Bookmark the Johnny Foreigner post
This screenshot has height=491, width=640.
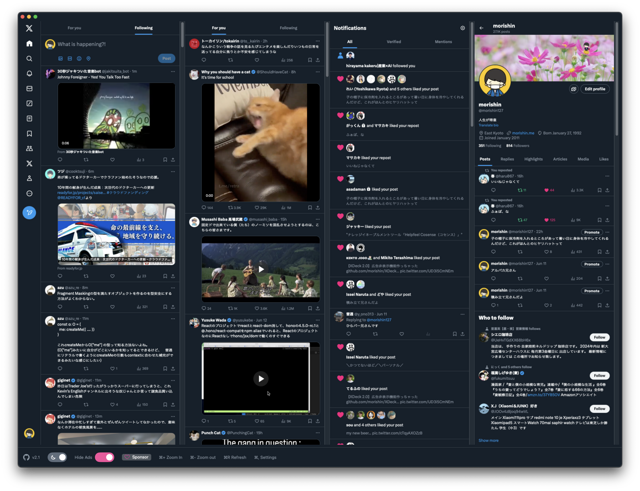[165, 160]
